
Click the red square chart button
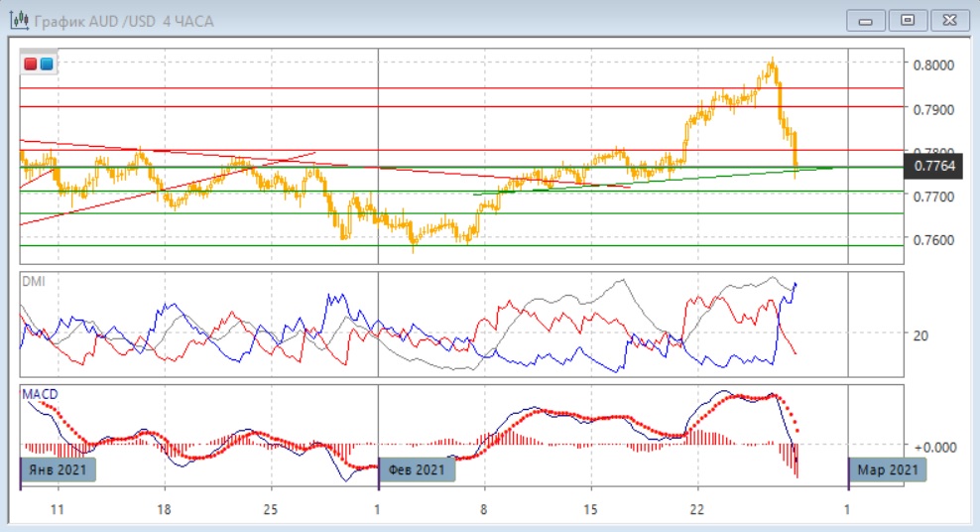[30, 65]
